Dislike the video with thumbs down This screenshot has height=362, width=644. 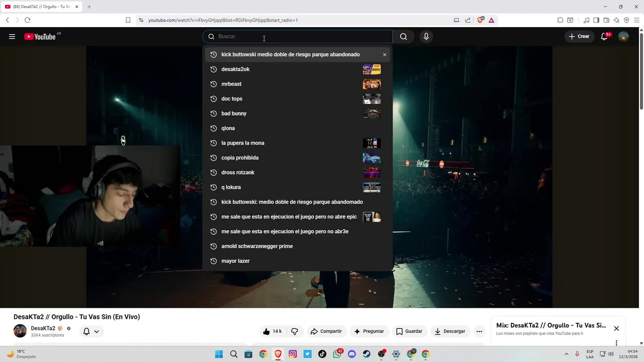click(x=295, y=331)
